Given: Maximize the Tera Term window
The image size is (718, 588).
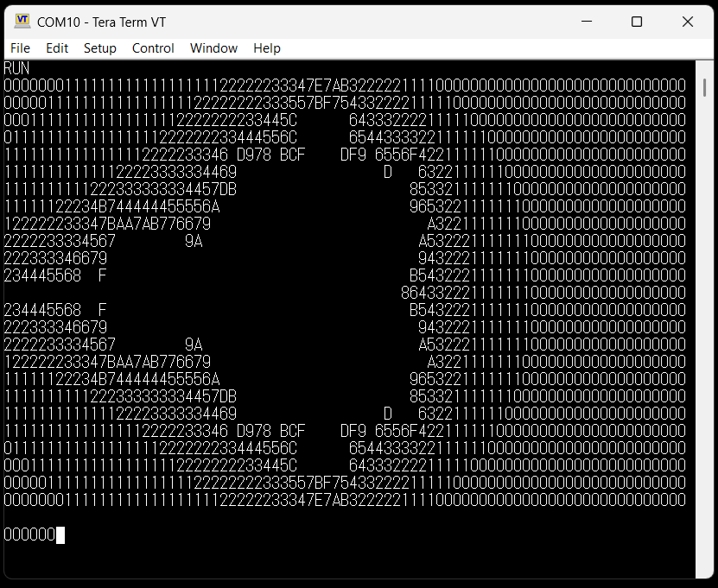Looking at the screenshot, I should (637, 22).
